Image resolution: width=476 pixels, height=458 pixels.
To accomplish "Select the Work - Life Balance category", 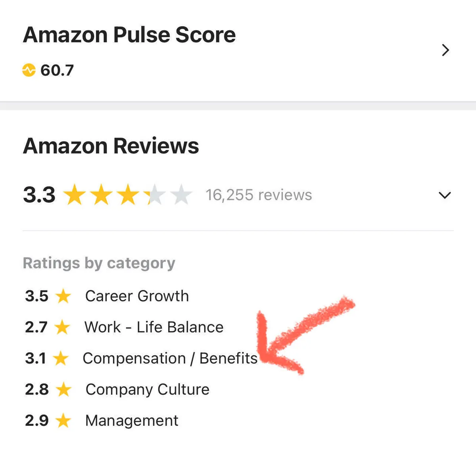I will coord(154,328).
